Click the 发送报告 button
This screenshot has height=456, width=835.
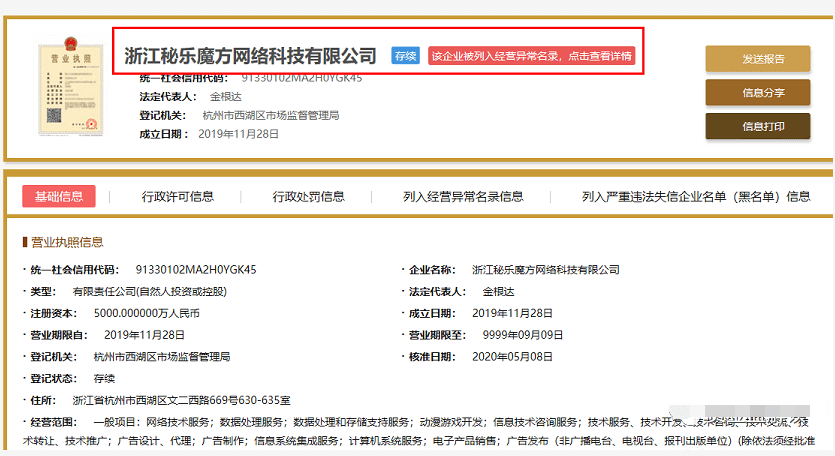coord(763,59)
